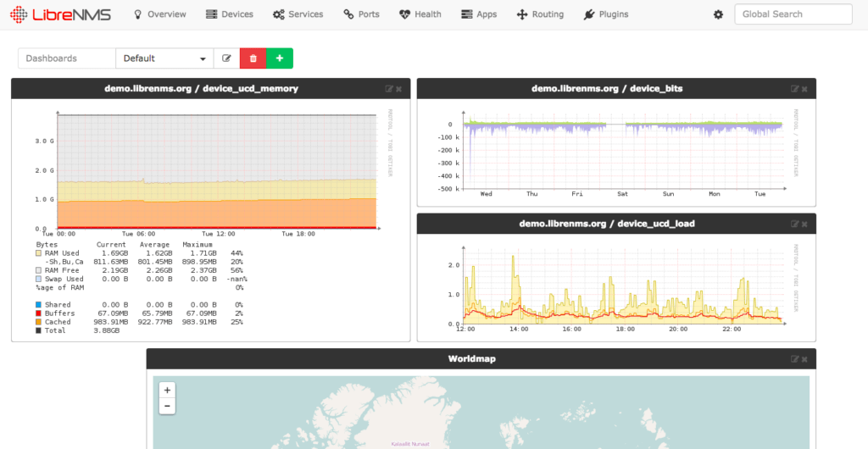Click the RAM Used legend swatch
The height and width of the screenshot is (449, 868).
pos(39,253)
